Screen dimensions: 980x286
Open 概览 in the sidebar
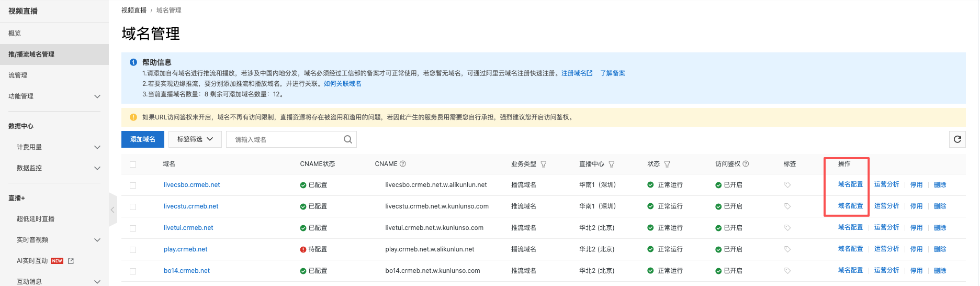click(15, 34)
